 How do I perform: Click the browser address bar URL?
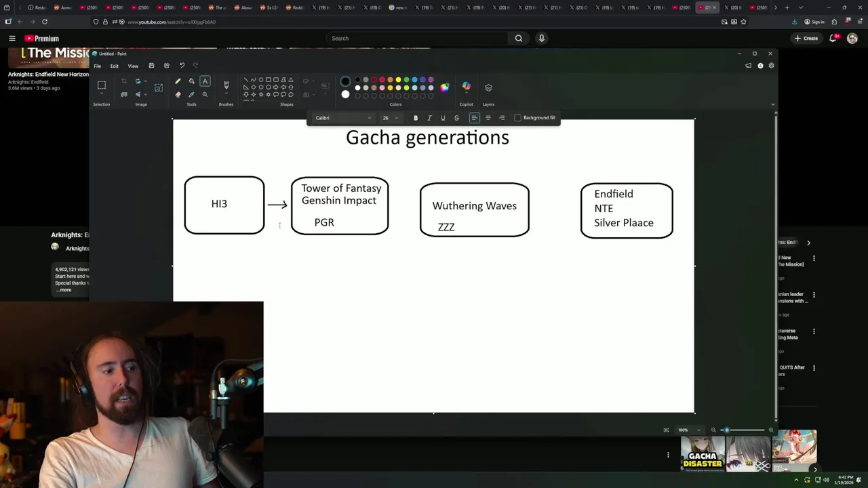(172, 22)
